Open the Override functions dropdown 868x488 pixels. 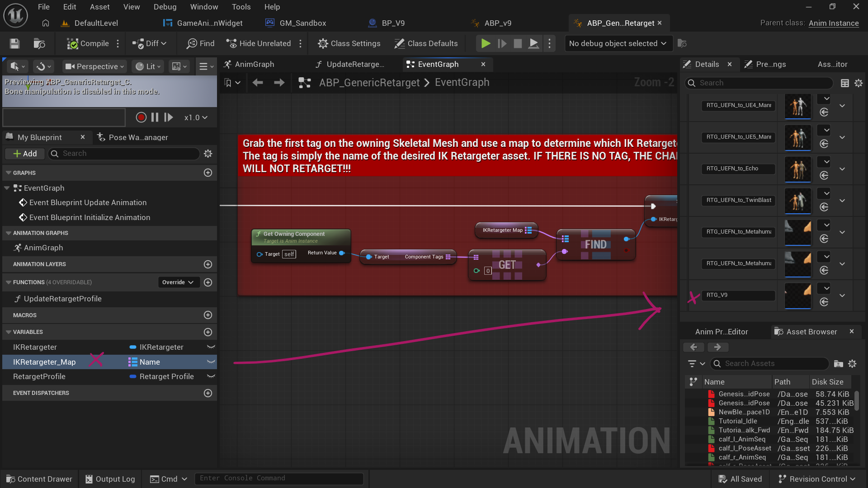point(178,282)
